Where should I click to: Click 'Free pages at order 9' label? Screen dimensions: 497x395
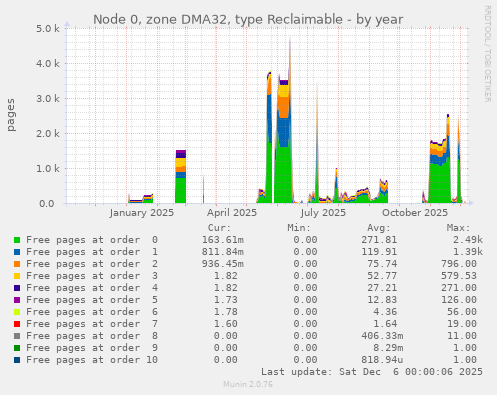[x=92, y=348]
